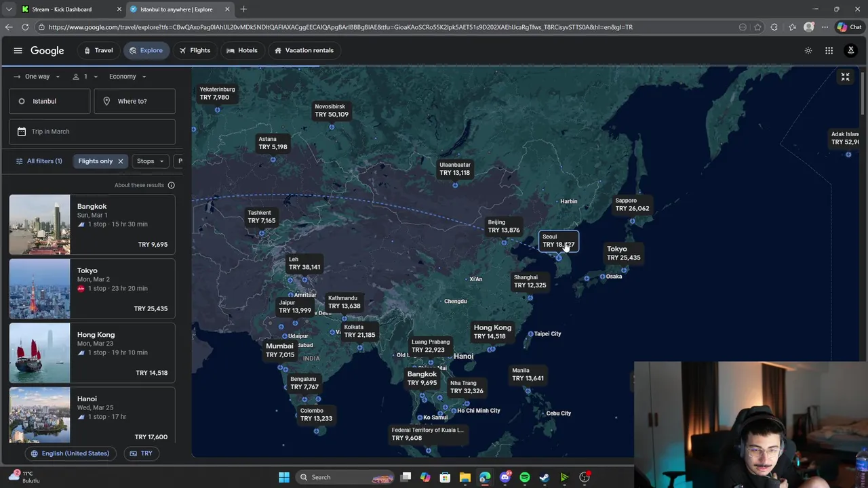Select Beijing TRY 13,876 map marker
Image resolution: width=868 pixels, height=488 pixels.
click(x=504, y=226)
